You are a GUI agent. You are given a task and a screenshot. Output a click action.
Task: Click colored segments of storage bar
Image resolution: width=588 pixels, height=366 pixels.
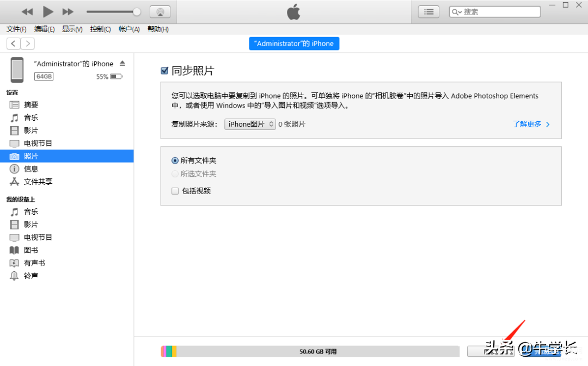pyautogui.click(x=169, y=351)
